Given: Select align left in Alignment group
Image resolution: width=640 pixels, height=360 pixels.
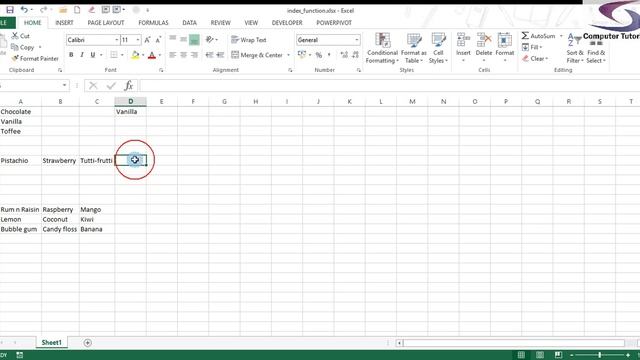Looking at the screenshot, I should coord(173,55).
